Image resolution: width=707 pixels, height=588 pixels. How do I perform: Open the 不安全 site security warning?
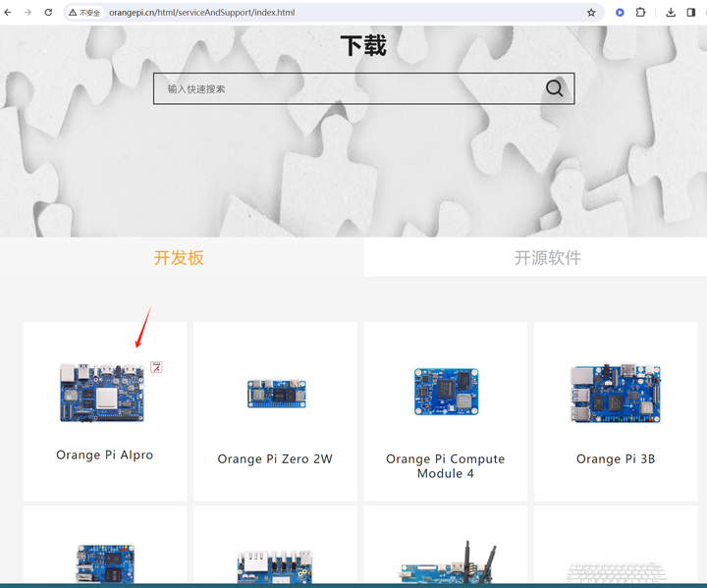coord(84,13)
